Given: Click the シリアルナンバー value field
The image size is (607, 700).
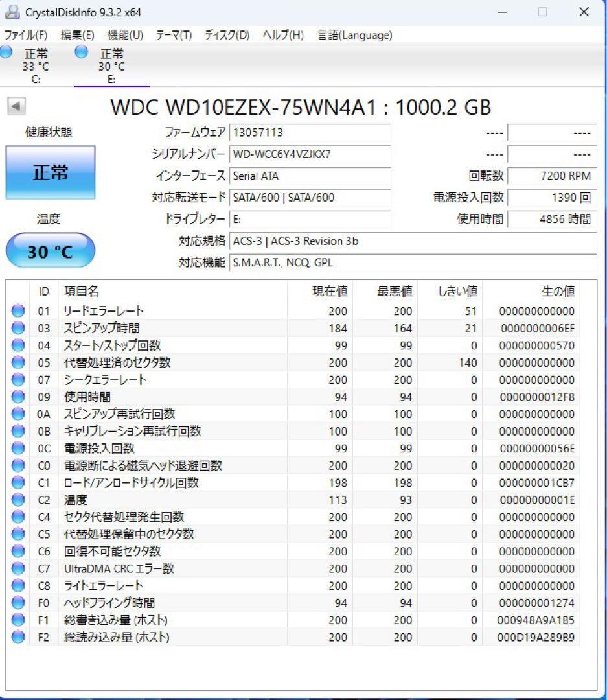Looking at the screenshot, I should pyautogui.click(x=311, y=155).
